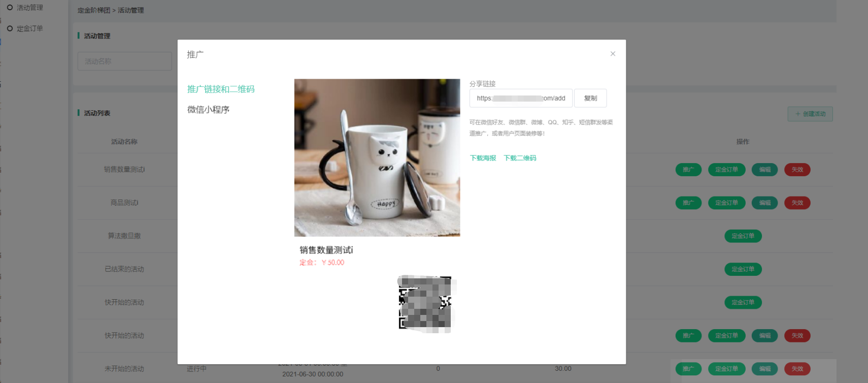Click the 活动名称 search input

(x=124, y=61)
